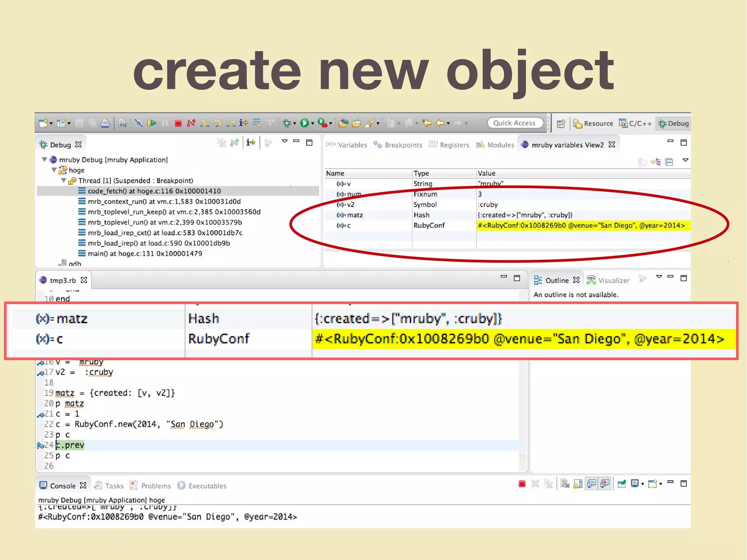Image resolution: width=747 pixels, height=560 pixels.
Task: Toggle Scroll Lock in Console toolbar
Action: pyautogui.click(x=578, y=484)
